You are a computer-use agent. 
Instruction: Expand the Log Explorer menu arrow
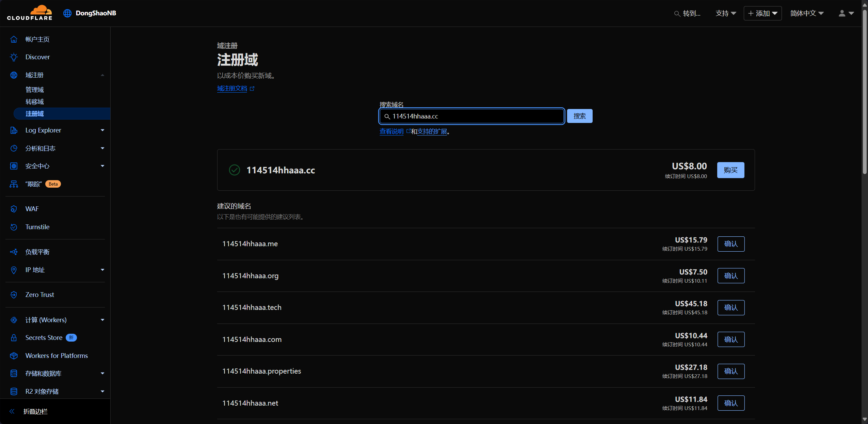(102, 130)
